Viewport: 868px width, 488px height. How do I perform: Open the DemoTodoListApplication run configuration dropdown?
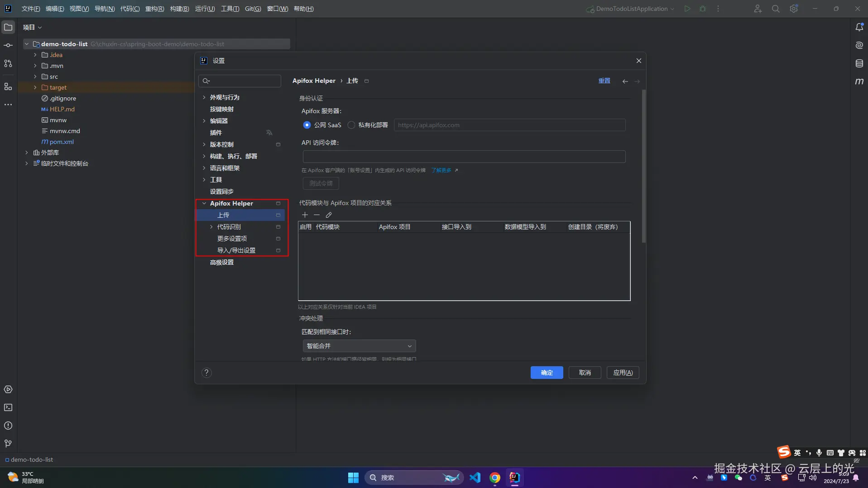point(631,9)
